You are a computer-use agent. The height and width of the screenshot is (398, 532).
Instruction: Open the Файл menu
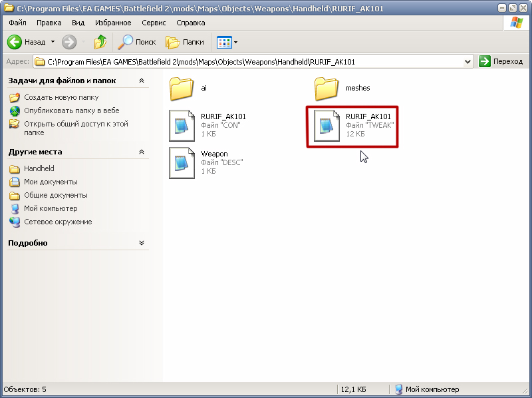pos(18,23)
